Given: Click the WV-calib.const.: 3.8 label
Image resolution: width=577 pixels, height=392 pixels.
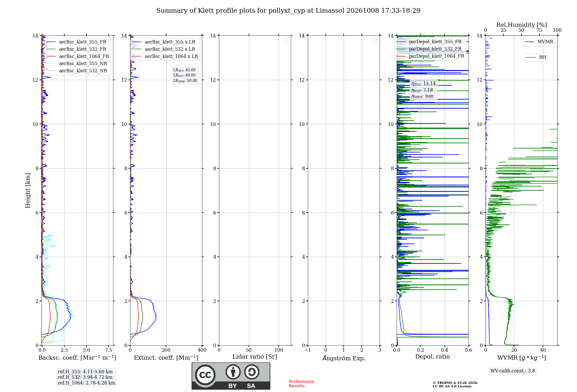Looking at the screenshot, I should coord(513,371).
